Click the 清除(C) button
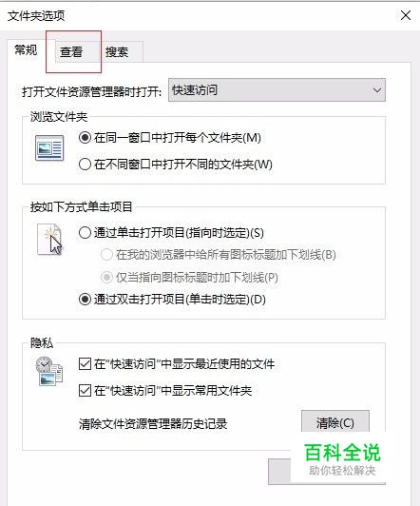 tap(335, 422)
